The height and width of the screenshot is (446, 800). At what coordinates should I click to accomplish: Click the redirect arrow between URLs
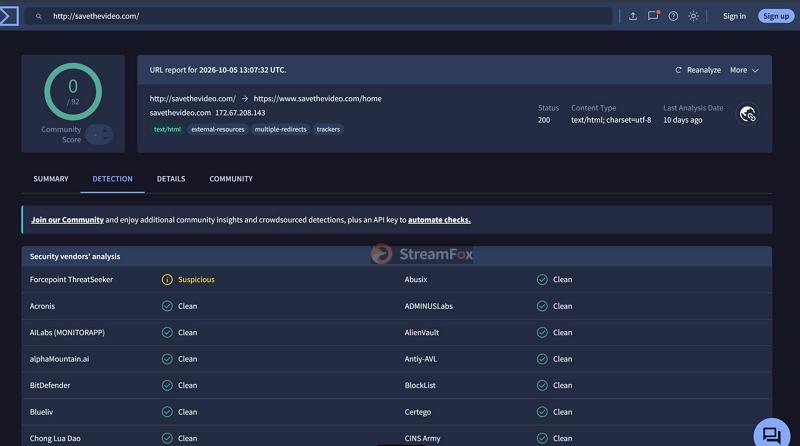tap(244, 98)
